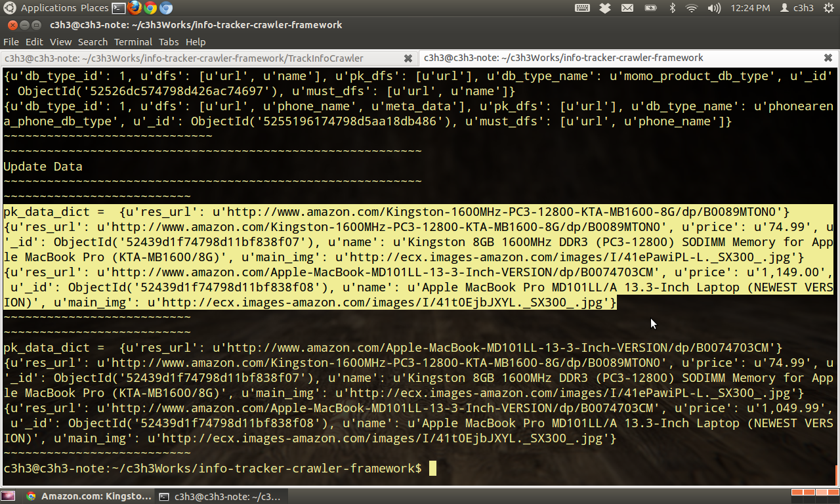Screen dimensions: 840x504
Task: Click the shell prompt line with cursor
Action: (x=220, y=468)
